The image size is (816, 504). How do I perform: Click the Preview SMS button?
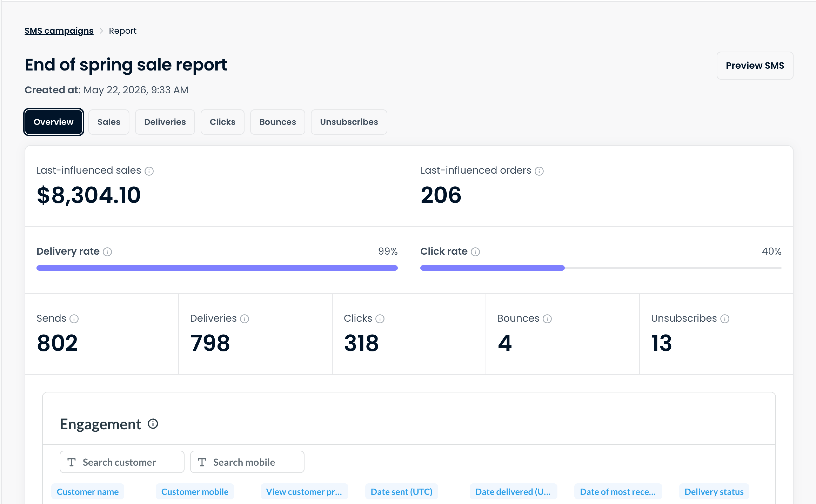click(755, 66)
